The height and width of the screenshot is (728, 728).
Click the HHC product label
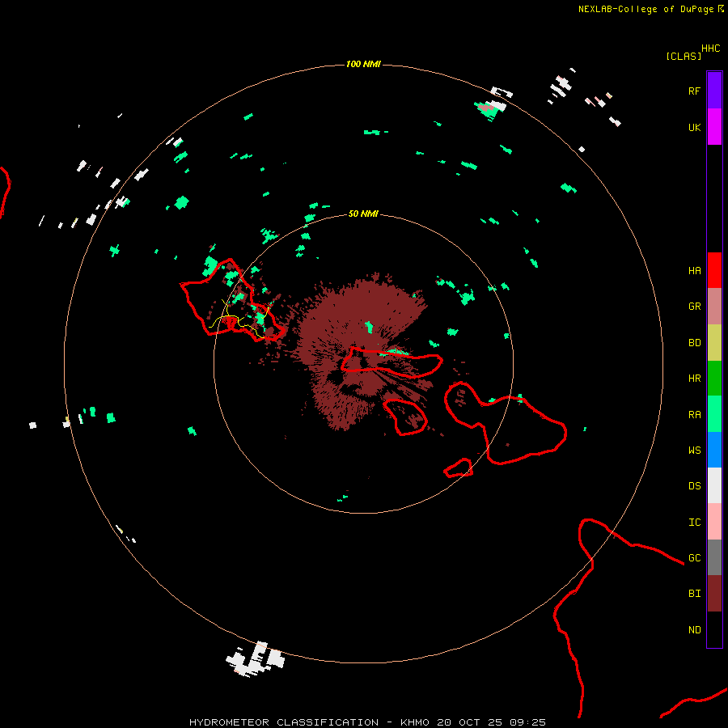pyautogui.click(x=710, y=49)
